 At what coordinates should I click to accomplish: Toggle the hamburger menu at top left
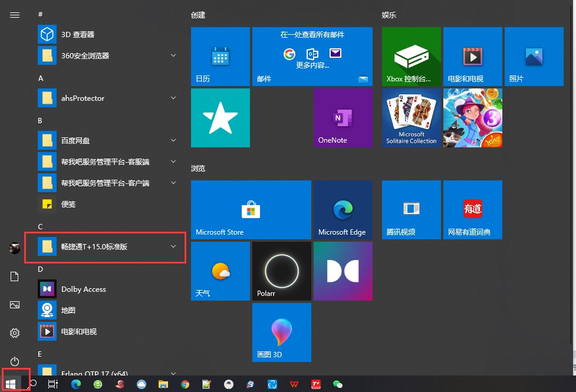click(15, 15)
